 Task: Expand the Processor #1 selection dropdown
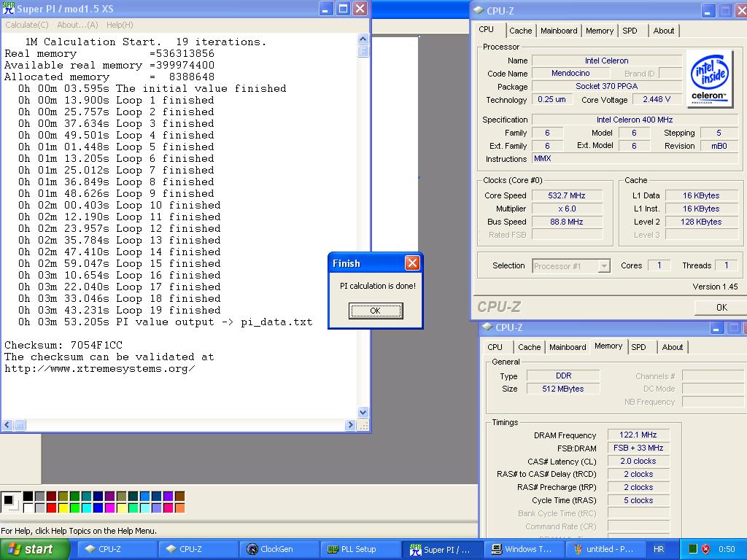point(604,265)
